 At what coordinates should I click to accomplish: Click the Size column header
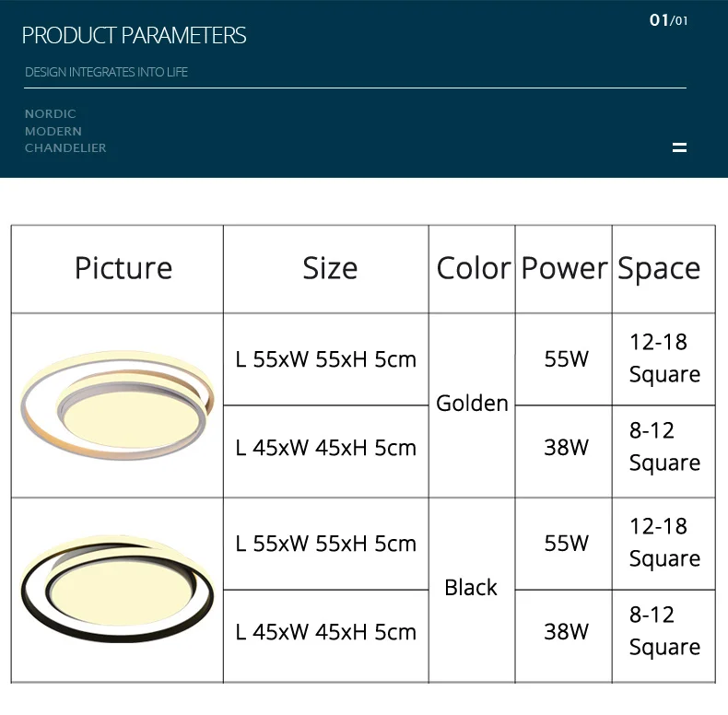click(x=330, y=268)
